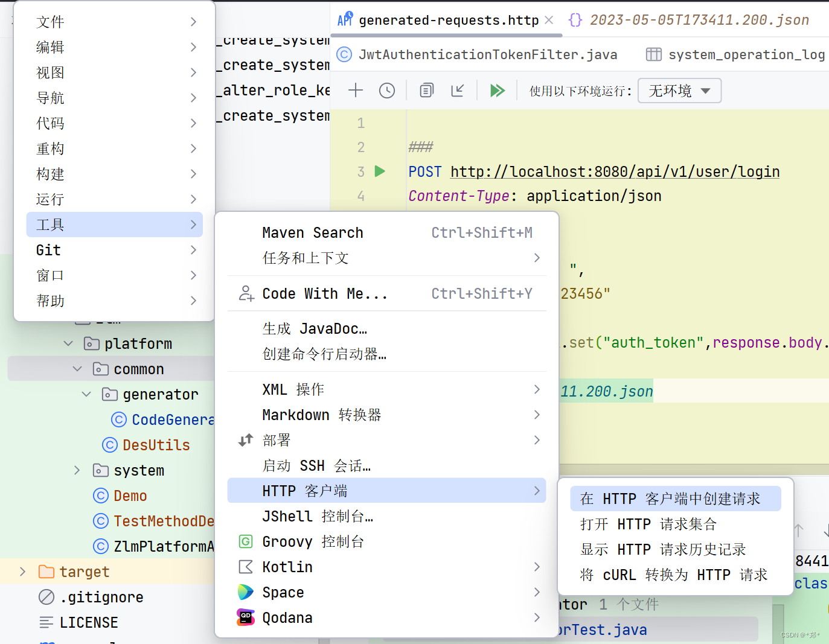The image size is (829, 644).
Task: Click the Space app icon
Action: (246, 592)
